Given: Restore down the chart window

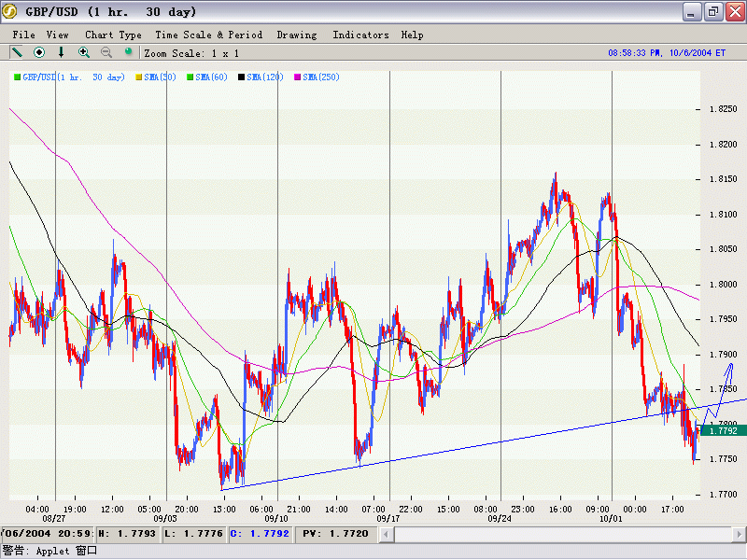Looking at the screenshot, I should click(x=712, y=12).
